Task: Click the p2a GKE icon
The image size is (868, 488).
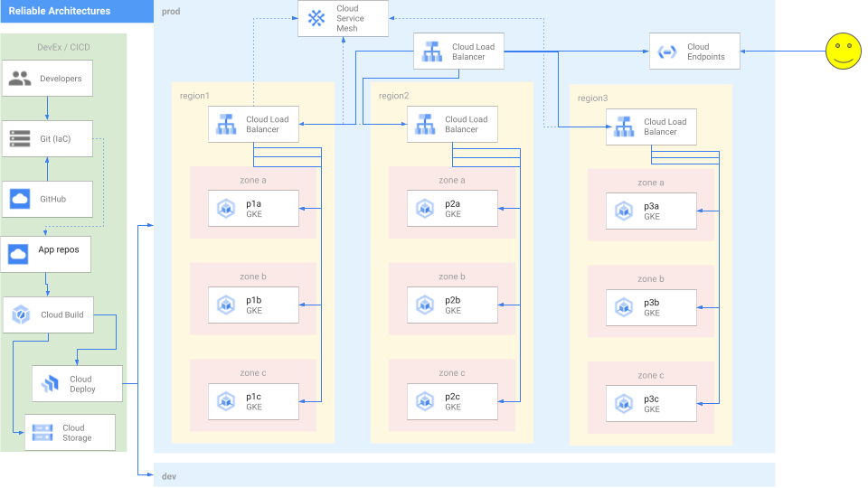Action: pos(425,209)
